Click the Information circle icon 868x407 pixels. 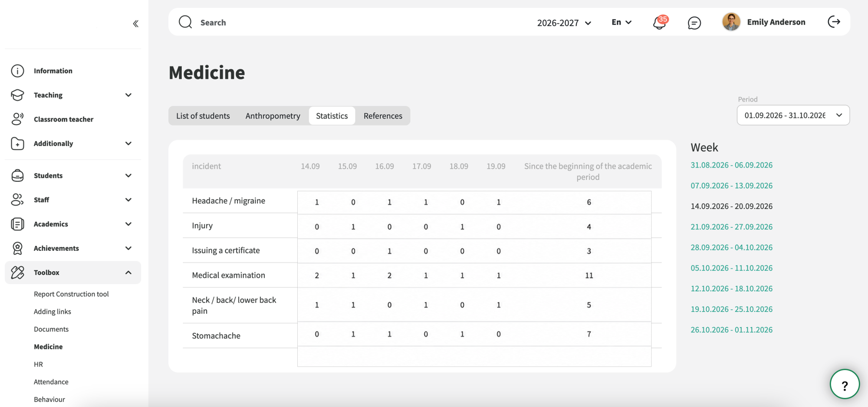coord(17,71)
